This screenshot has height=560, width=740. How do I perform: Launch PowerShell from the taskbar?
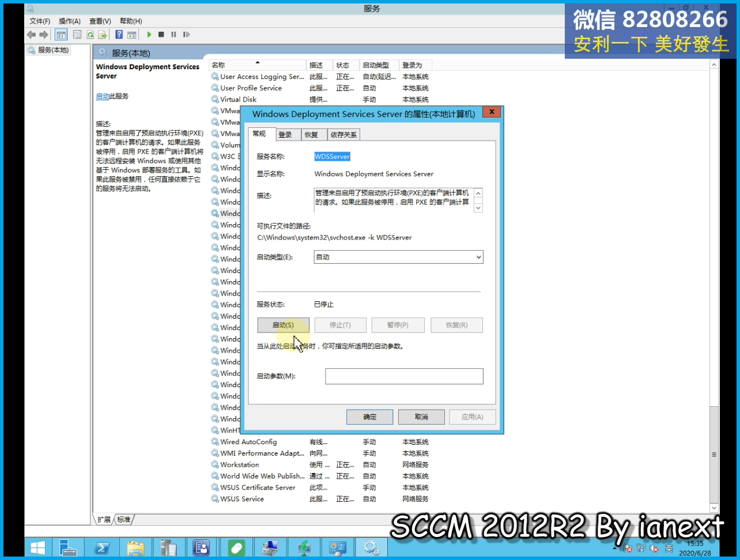tap(102, 547)
